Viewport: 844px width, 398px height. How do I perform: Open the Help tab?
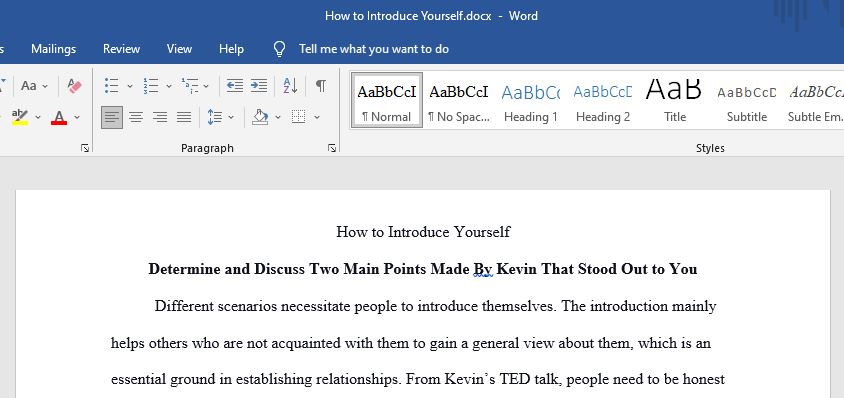coord(231,49)
